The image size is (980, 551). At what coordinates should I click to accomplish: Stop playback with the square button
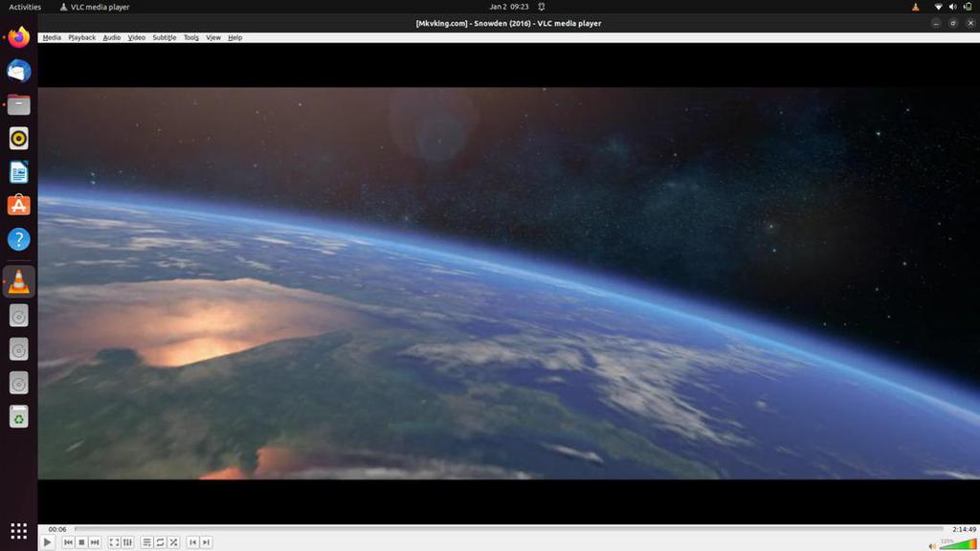81,542
